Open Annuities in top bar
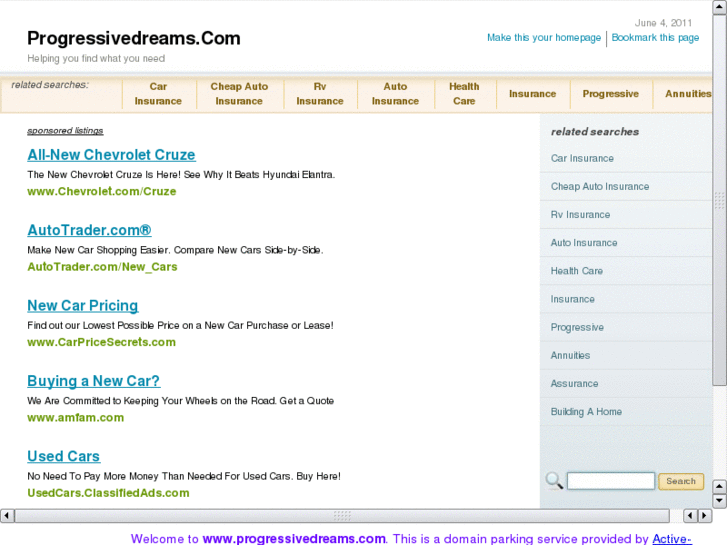Screen dimensions: 727x545 [x=688, y=94]
